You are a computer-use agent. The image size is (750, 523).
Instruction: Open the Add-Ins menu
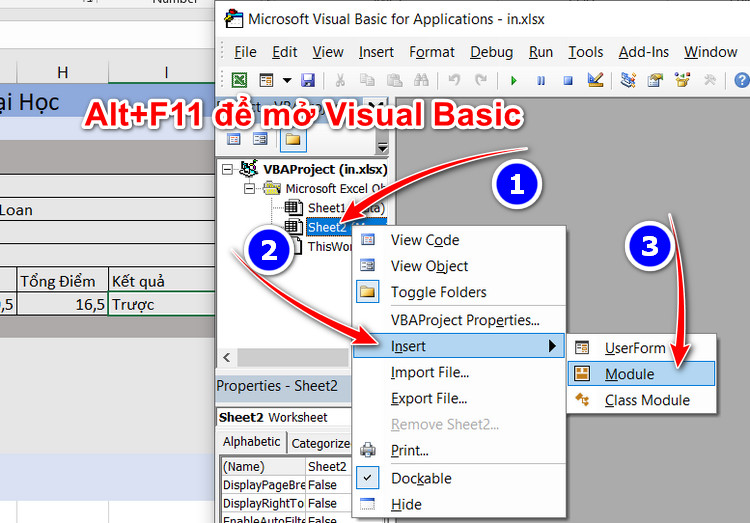point(644,52)
